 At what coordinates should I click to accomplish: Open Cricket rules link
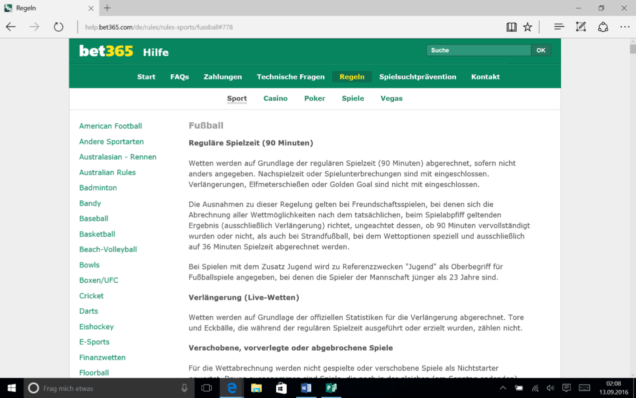[x=91, y=296]
